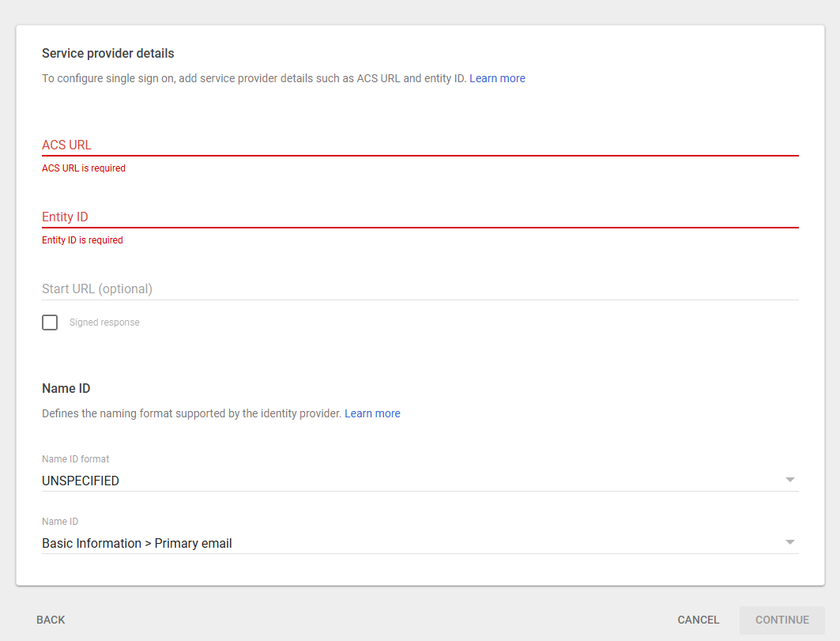Expand the Name ID format arrow icon

789,480
